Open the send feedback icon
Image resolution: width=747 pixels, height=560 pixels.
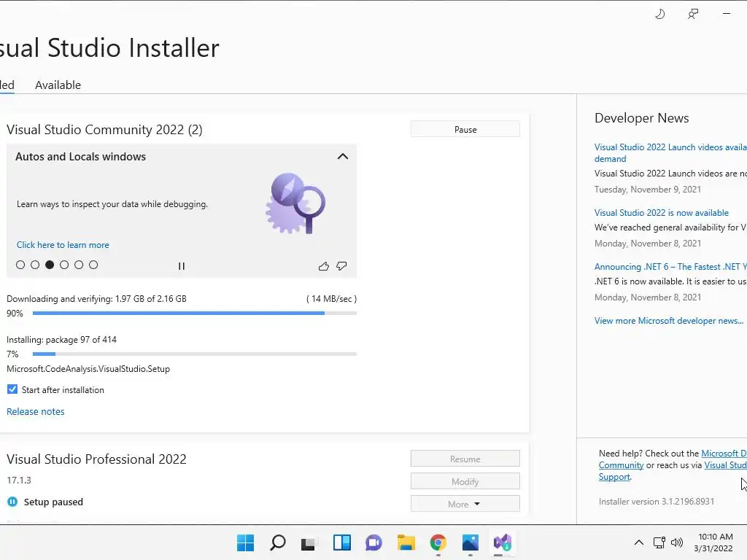[693, 15]
